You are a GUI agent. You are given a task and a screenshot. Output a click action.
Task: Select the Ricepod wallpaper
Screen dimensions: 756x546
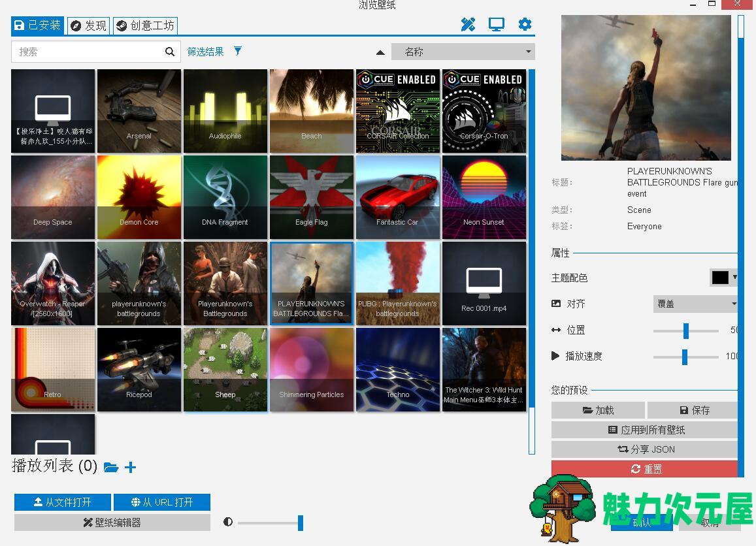(139, 370)
